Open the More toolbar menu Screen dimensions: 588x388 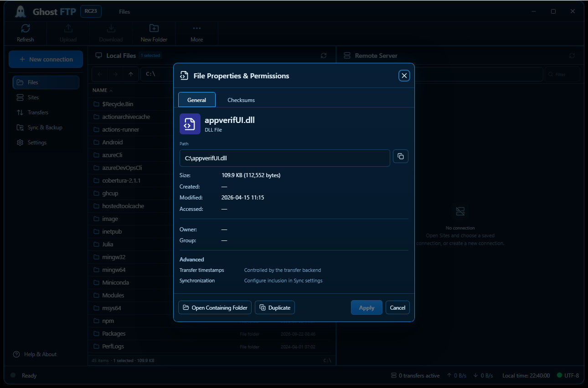pos(197,33)
